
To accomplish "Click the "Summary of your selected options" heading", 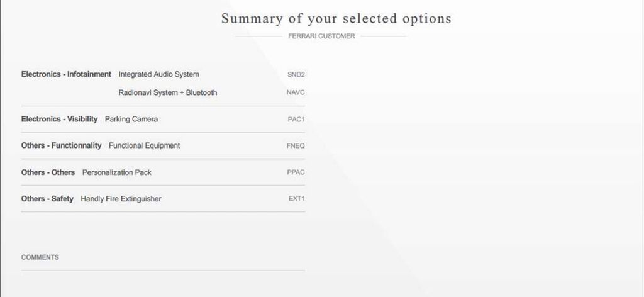I will tap(336, 18).
